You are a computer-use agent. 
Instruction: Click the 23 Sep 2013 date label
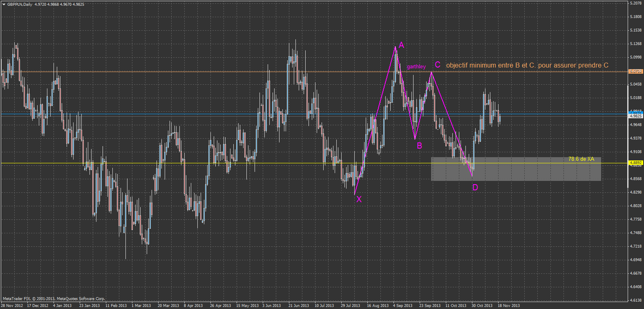430,306
